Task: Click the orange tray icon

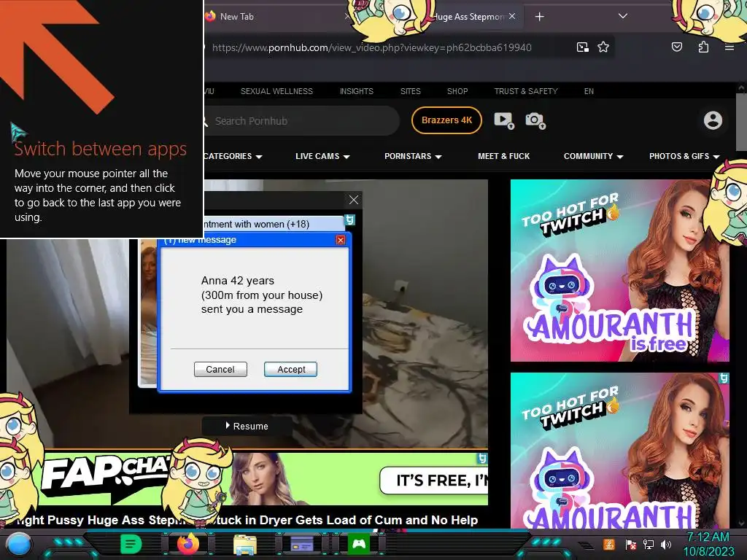Action: 608,544
